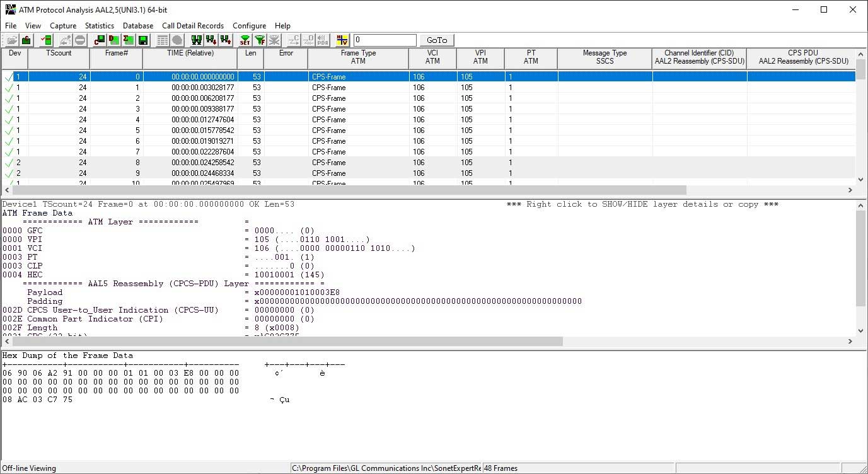Click the detail pane vertical scrollbar
The image size is (868, 474).
(862, 258)
